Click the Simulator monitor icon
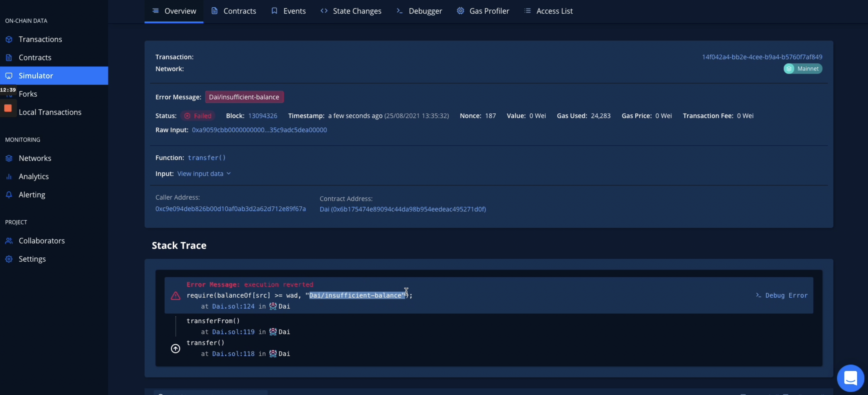 point(9,76)
